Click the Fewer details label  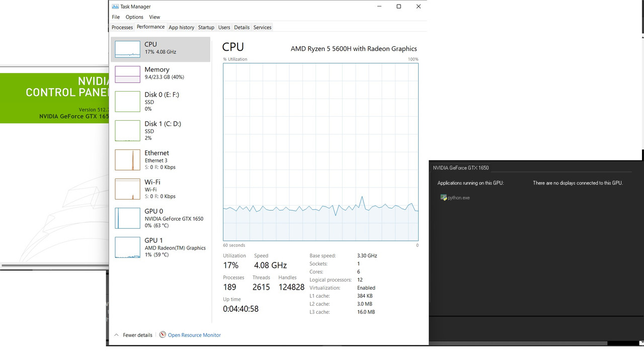pyautogui.click(x=137, y=335)
